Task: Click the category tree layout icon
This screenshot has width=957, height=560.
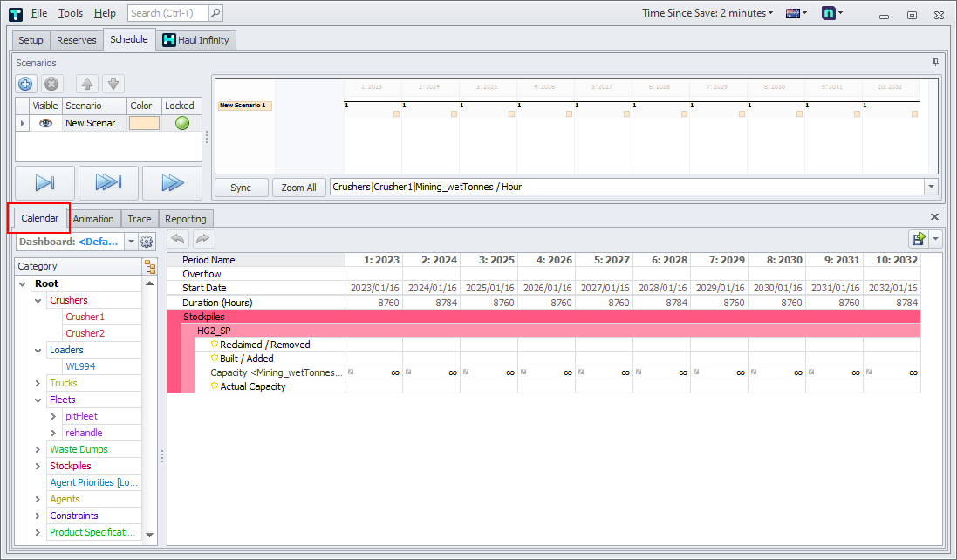Action: (x=150, y=267)
